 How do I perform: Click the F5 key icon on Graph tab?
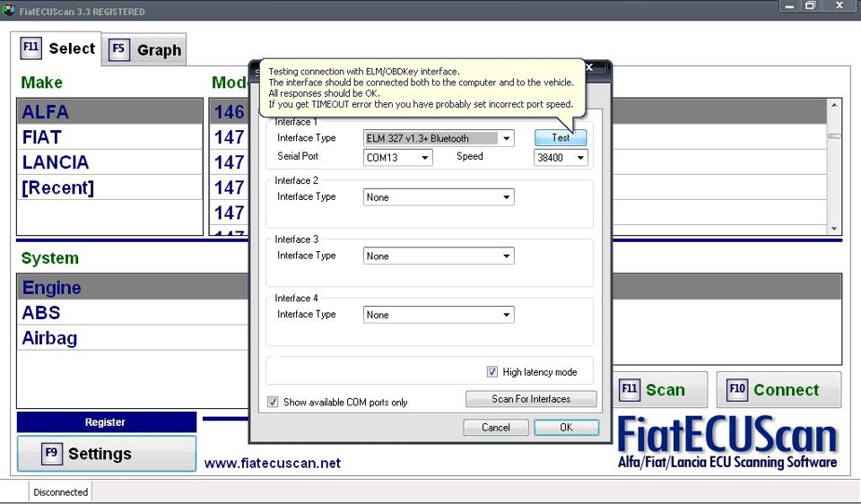pyautogui.click(x=118, y=49)
